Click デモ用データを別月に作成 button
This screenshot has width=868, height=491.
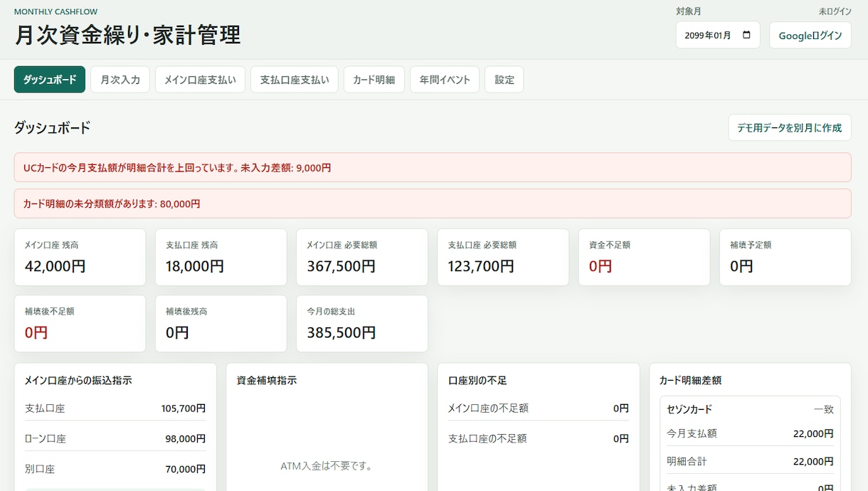pos(790,127)
